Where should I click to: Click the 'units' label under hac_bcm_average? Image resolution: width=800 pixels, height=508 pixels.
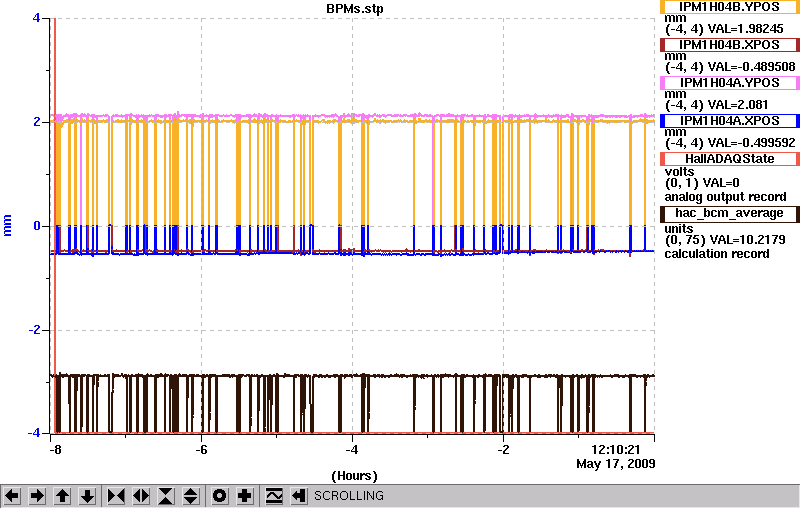(x=679, y=228)
